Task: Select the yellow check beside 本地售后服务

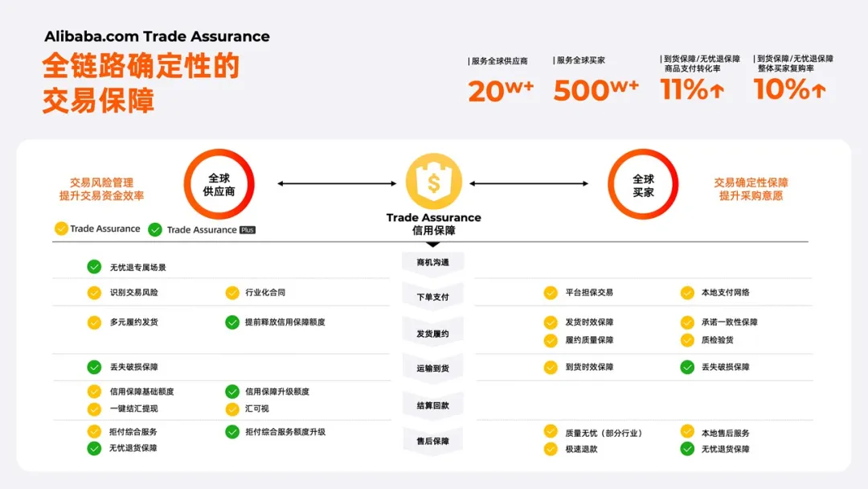Action: click(687, 431)
